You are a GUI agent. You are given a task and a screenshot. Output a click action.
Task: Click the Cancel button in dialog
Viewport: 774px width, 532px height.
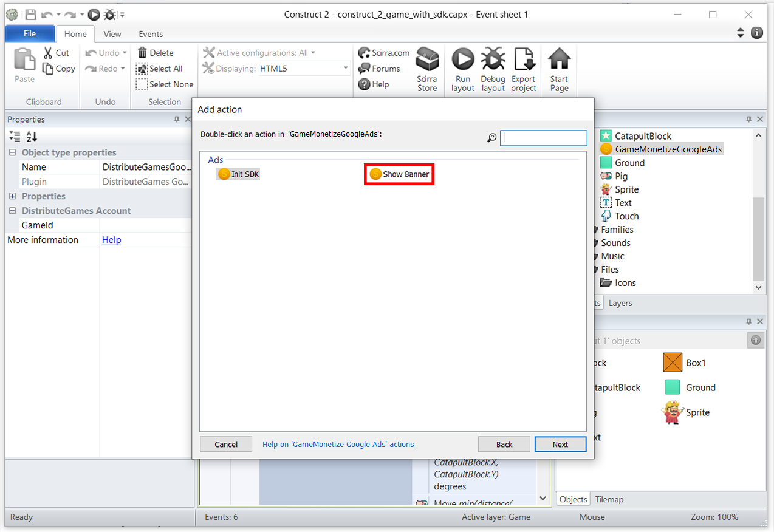tap(226, 445)
